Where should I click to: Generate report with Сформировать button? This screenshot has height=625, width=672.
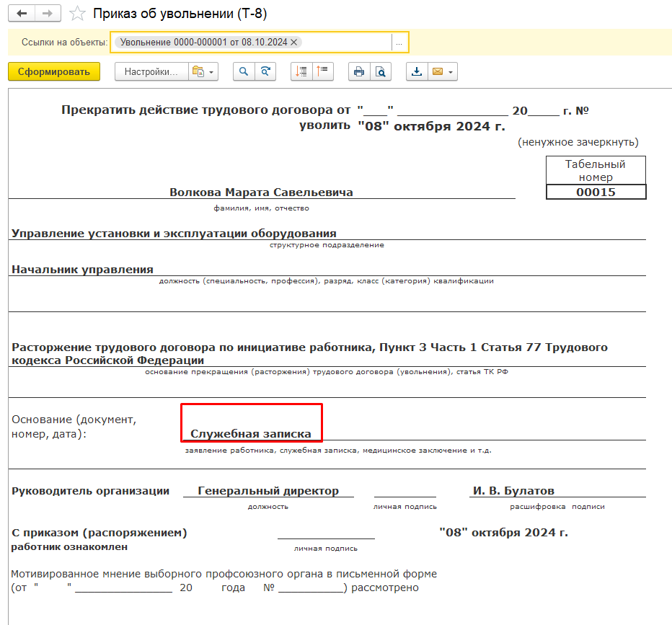[54, 71]
